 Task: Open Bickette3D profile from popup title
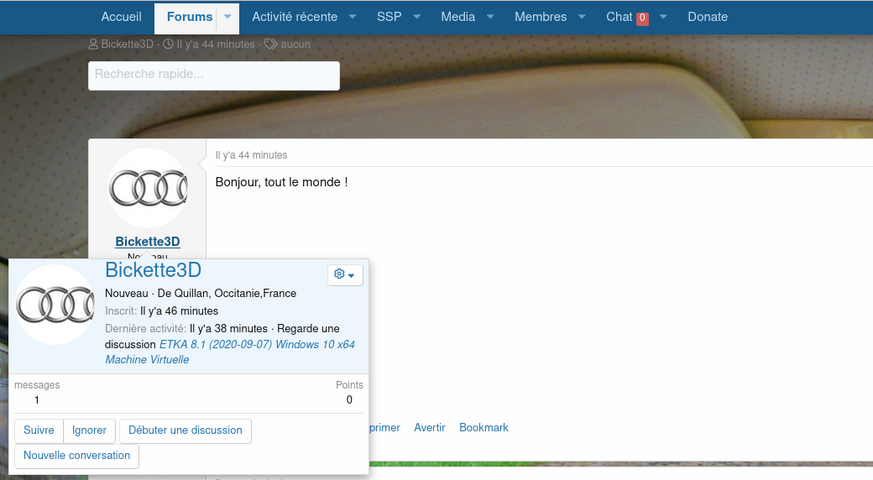point(153,270)
